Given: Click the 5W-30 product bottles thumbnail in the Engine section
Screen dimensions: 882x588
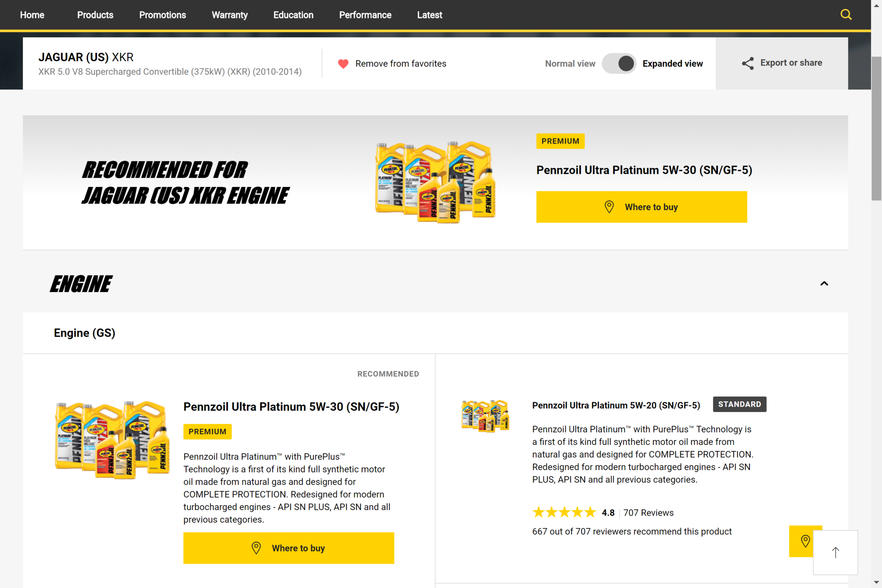Looking at the screenshot, I should 112,439.
